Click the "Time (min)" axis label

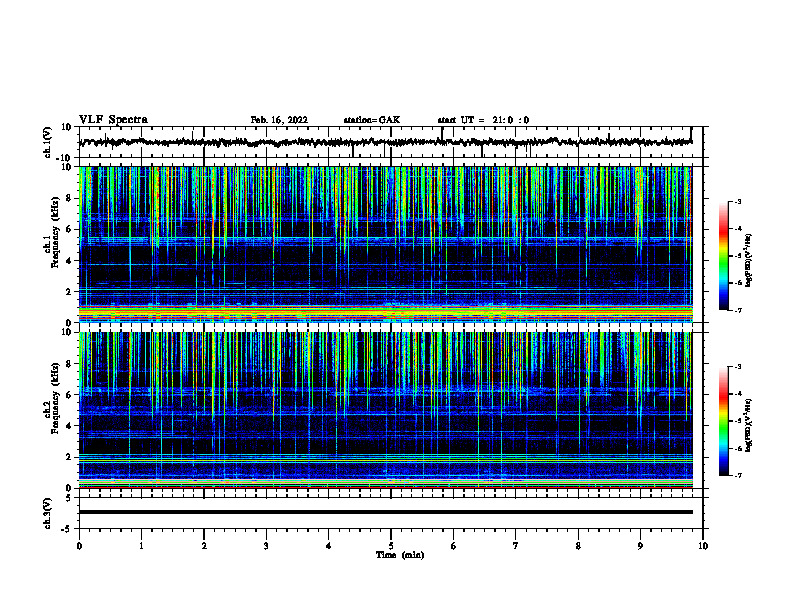pos(400,555)
